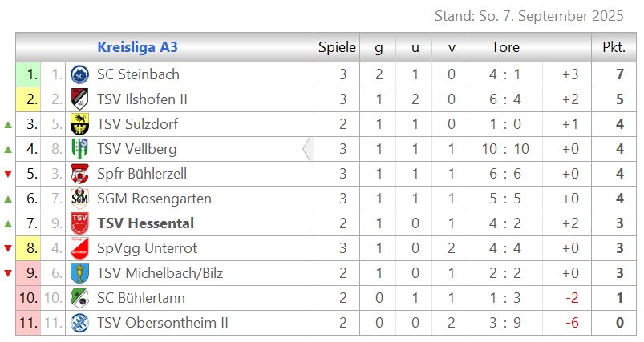Click the SpVgg Unterrot red logo

(x=79, y=248)
